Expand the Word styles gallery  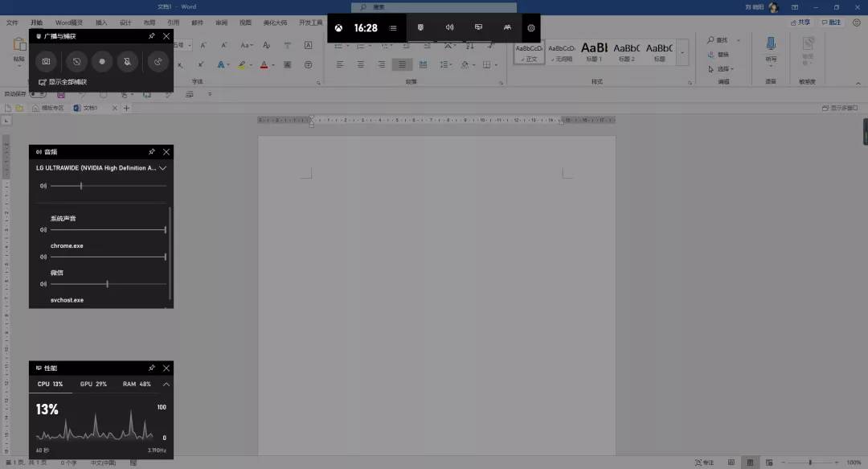point(683,53)
